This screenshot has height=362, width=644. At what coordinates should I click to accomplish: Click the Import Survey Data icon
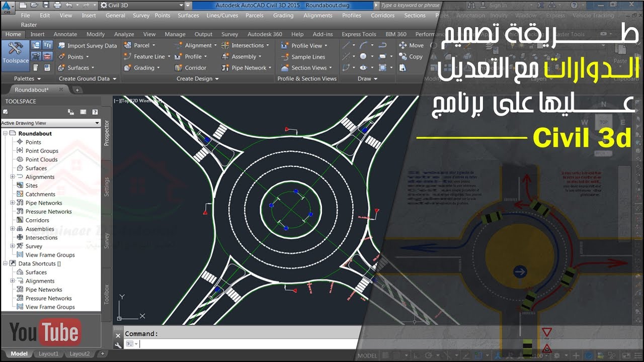coord(61,46)
